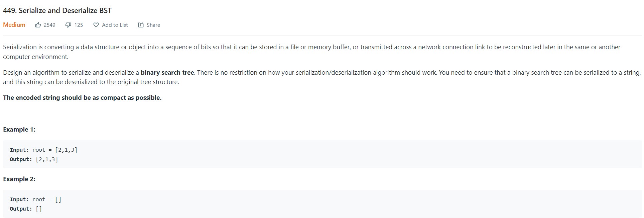Open the Add to List option
The image size is (644, 218).
point(115,25)
